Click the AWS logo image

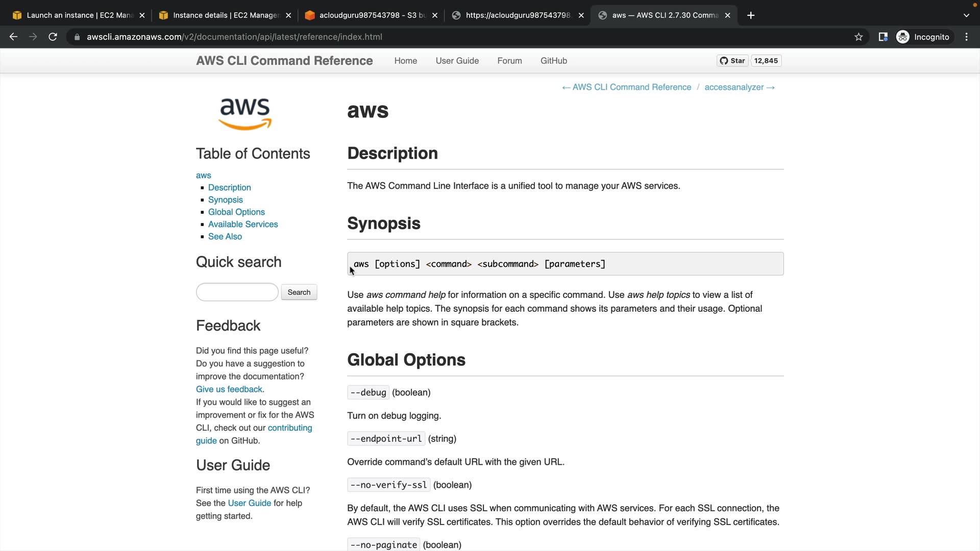point(245,113)
